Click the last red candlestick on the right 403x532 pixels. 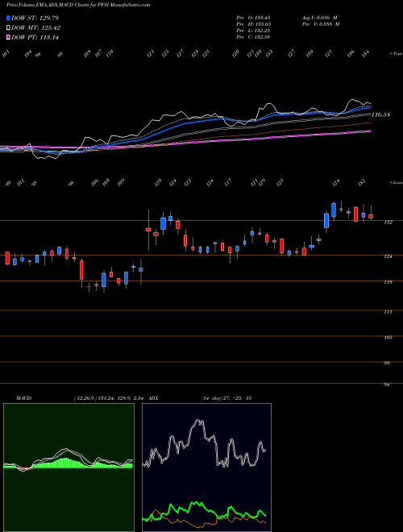pos(371,216)
